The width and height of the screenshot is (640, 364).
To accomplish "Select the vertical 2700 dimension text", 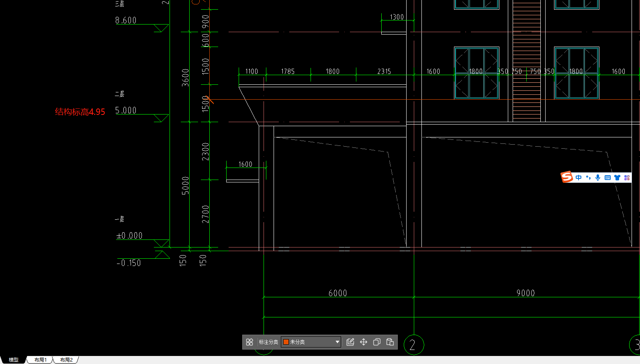I will (x=205, y=214).
